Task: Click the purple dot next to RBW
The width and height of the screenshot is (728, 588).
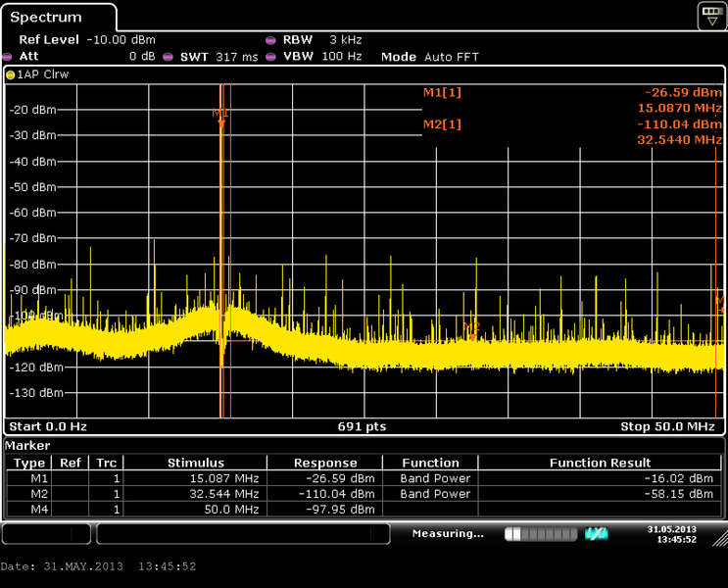Action: point(270,40)
